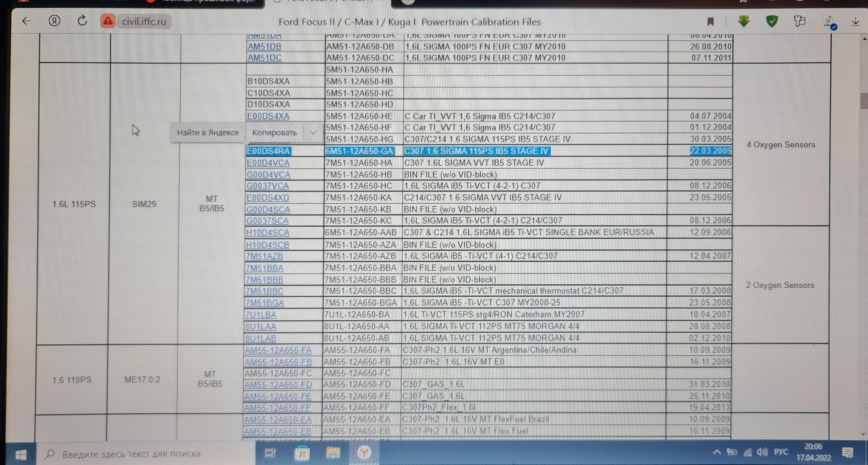Open the H10D4SCB file link

pos(268,245)
